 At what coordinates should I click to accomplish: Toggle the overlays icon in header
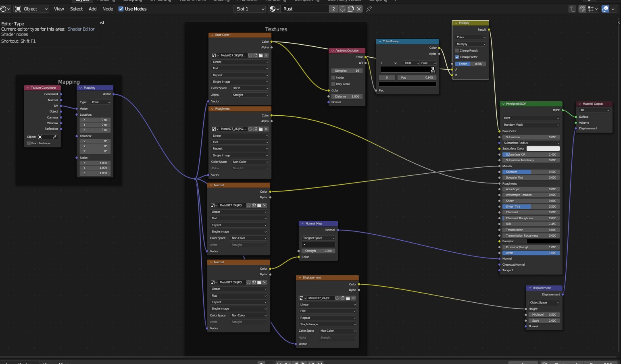(605, 9)
